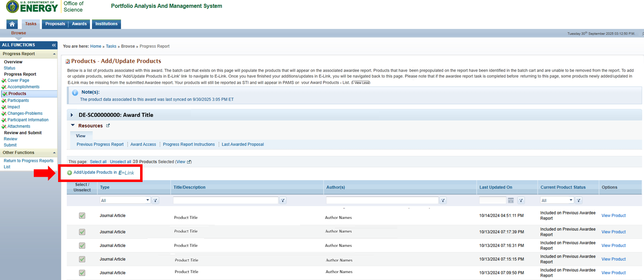Screen dimensions: 644x280
Task: Toggle the checkbox for the 07:17:39 PM row
Action: 82,232
